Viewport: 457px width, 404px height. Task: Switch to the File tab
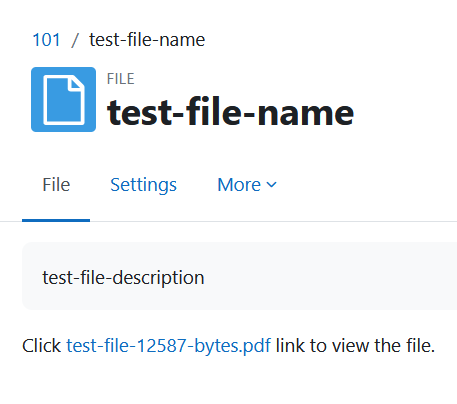56,185
